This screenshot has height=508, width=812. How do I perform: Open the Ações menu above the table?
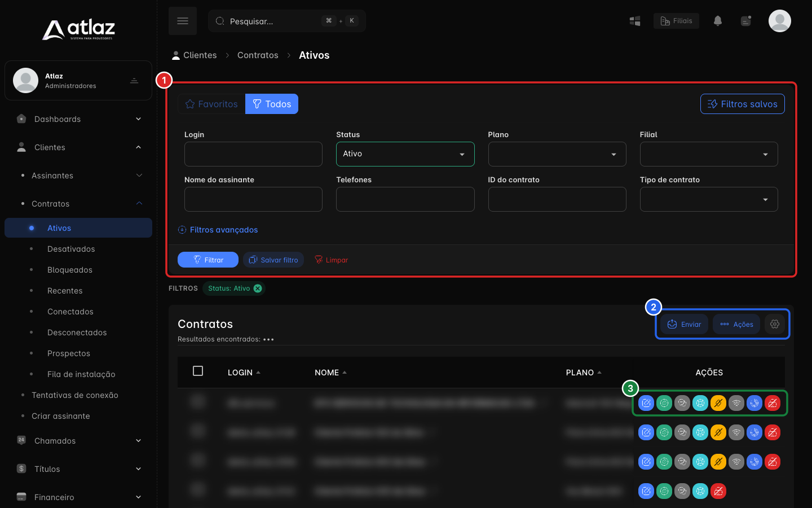(x=736, y=324)
